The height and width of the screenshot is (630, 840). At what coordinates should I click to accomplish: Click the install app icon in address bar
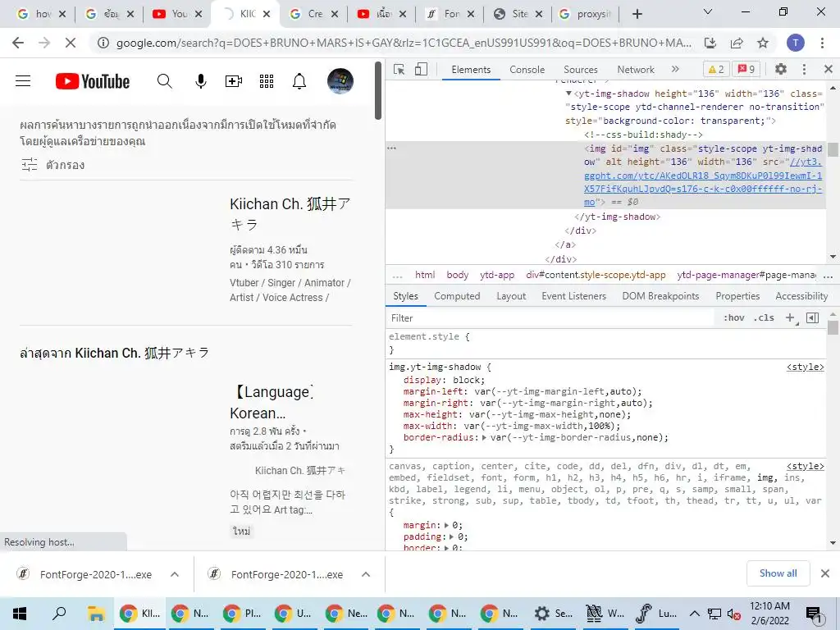[710, 43]
